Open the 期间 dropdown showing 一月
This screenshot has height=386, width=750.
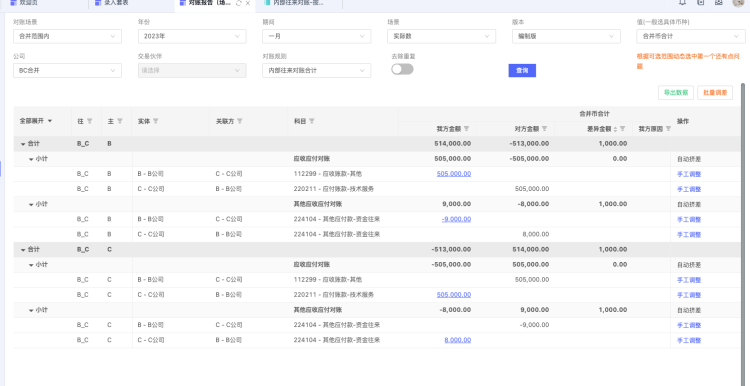[316, 36]
